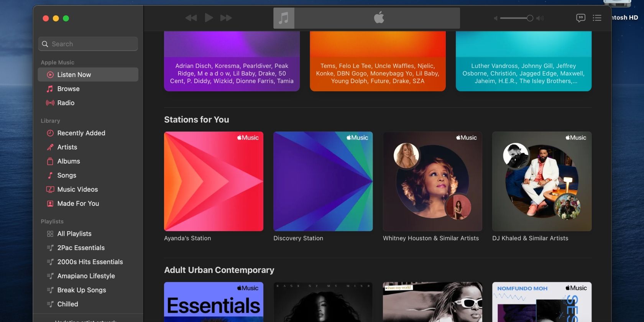644x322 pixels.
Task: Click the Apple logo in the now-playing display
Action: [x=379, y=18]
